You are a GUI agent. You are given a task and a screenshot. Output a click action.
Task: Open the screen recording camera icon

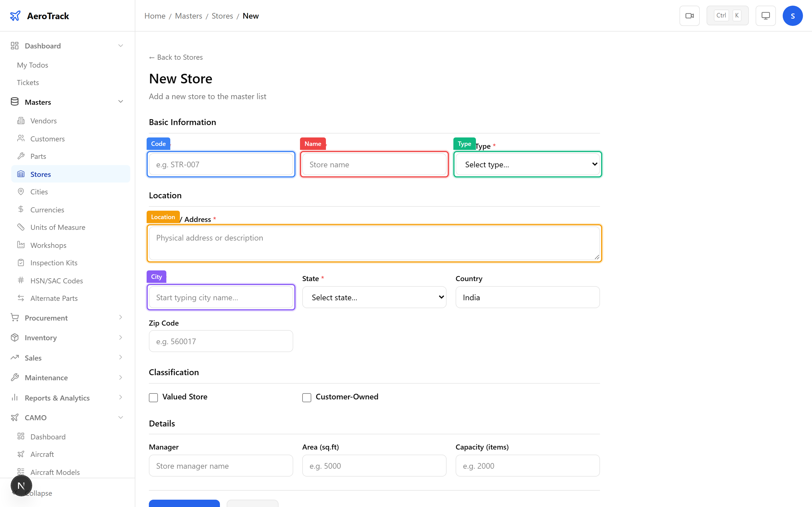689,15
